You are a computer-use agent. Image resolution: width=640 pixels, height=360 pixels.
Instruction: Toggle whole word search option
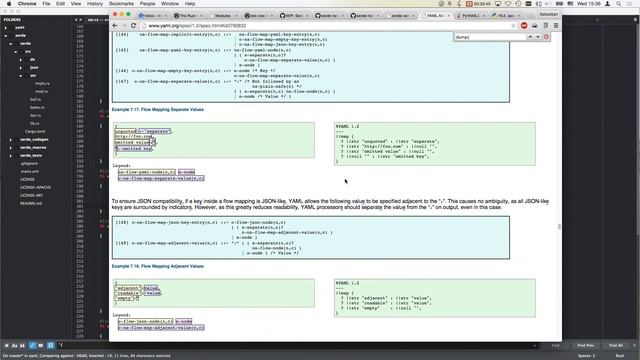click(22, 345)
